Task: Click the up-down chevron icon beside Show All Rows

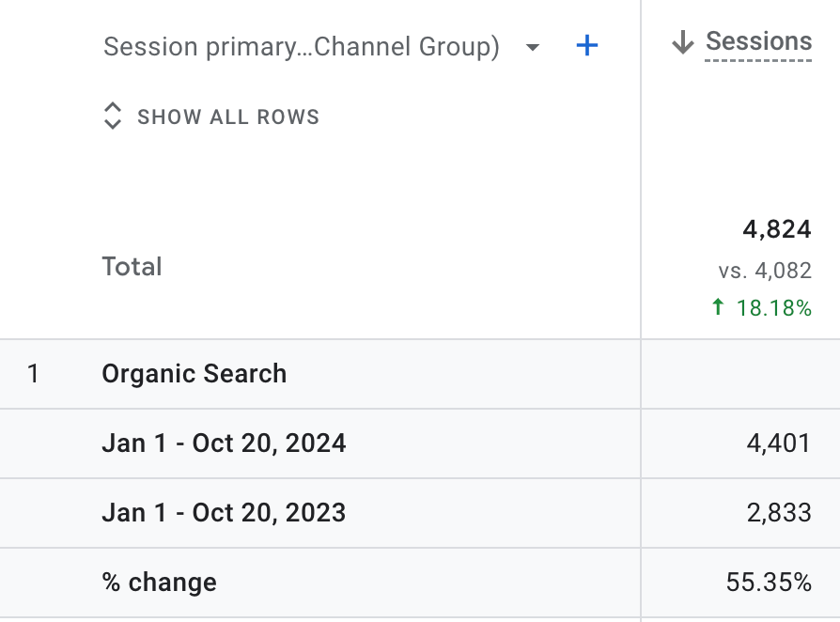Action: (x=113, y=117)
